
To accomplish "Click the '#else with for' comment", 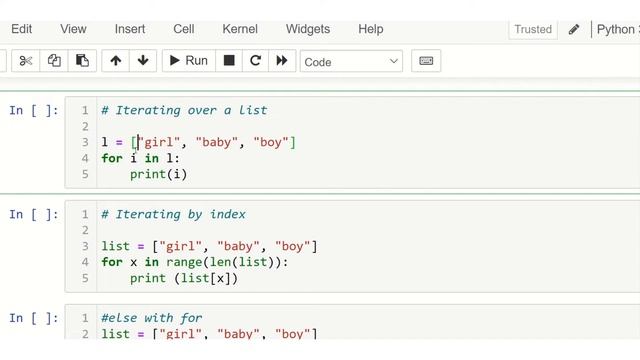I will click(151, 318).
